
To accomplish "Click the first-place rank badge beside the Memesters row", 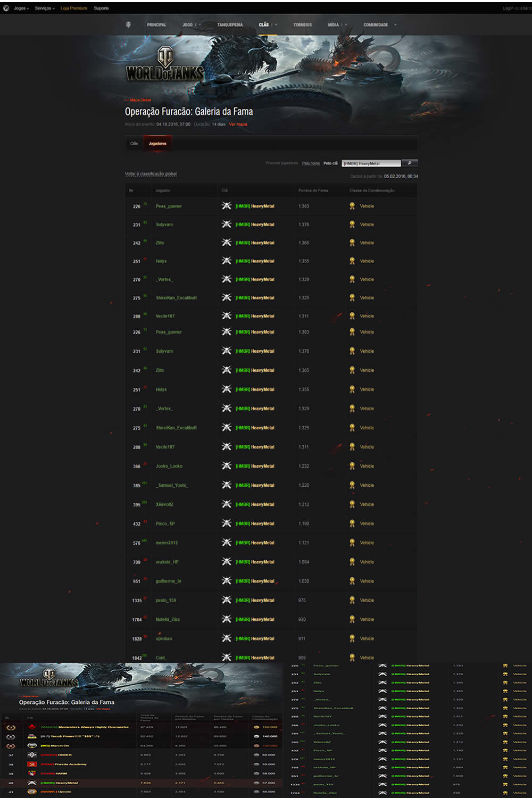I will [x=11, y=727].
